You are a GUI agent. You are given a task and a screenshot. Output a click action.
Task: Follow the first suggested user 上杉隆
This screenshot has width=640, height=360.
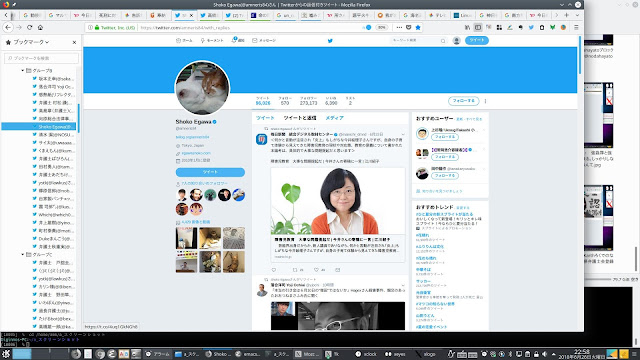tap(445, 137)
